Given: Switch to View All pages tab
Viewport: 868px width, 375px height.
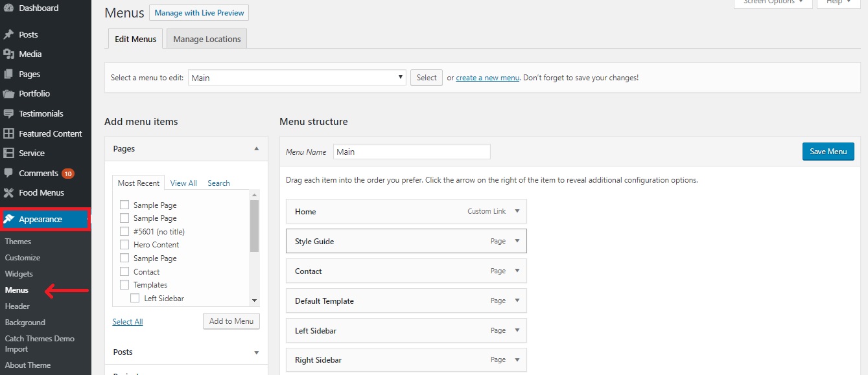Looking at the screenshot, I should tap(183, 183).
